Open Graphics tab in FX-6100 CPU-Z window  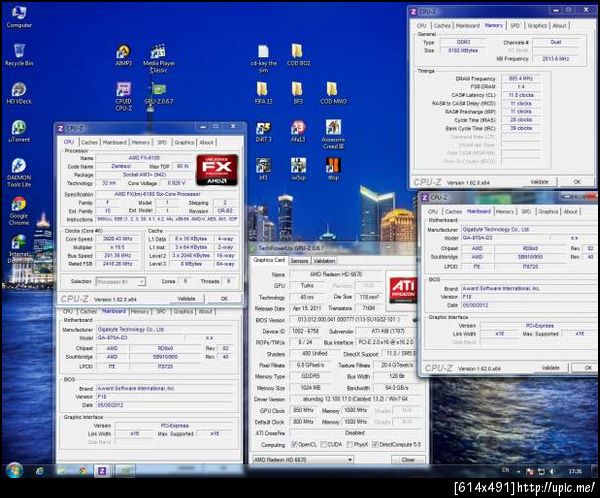click(x=184, y=142)
